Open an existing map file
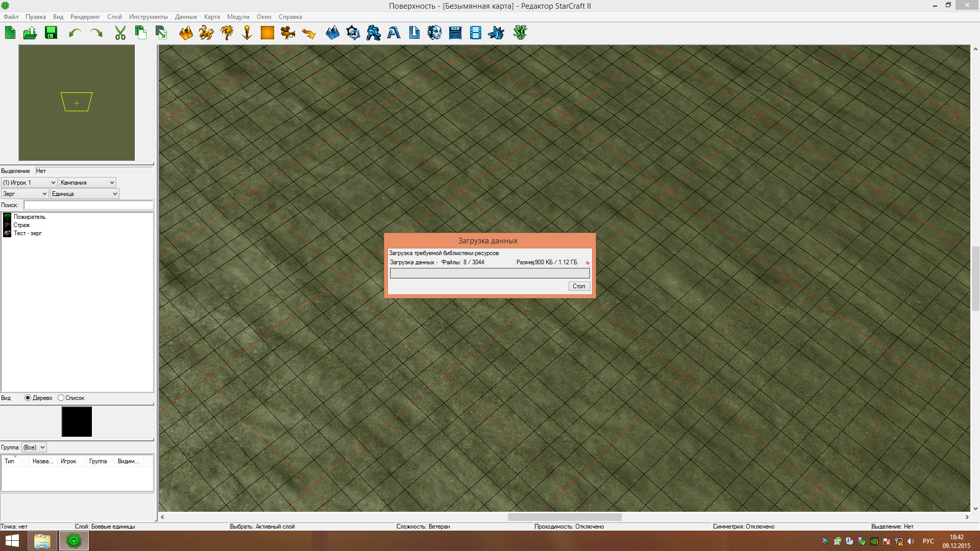This screenshot has width=980, height=551. point(30,33)
